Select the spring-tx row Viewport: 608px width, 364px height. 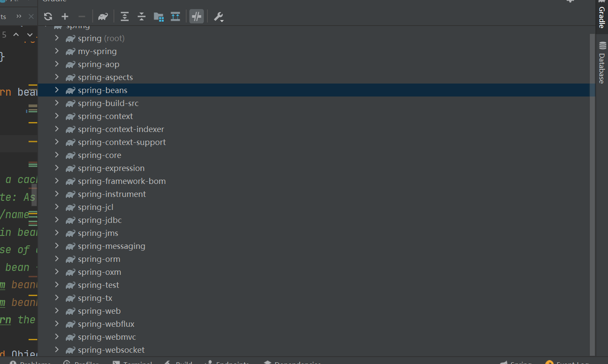point(317,298)
